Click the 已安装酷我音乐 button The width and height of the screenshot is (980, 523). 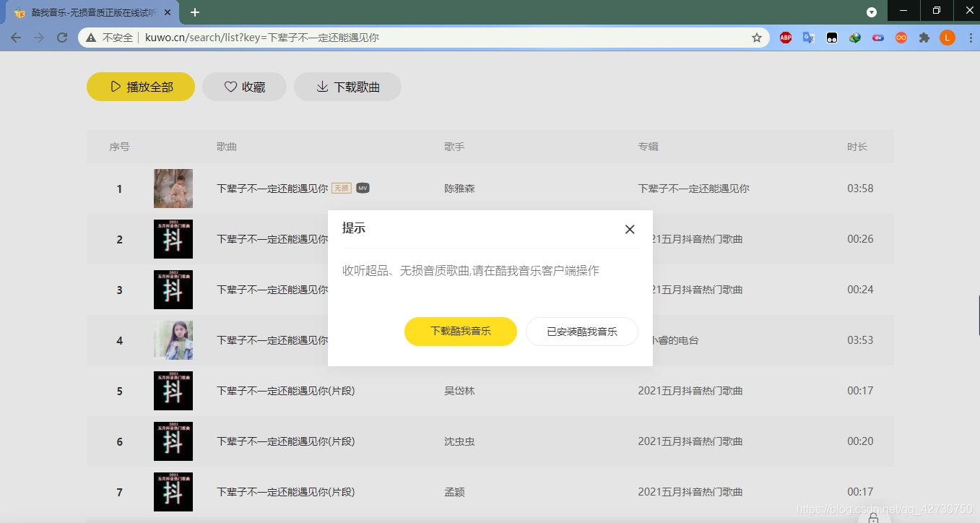(582, 332)
